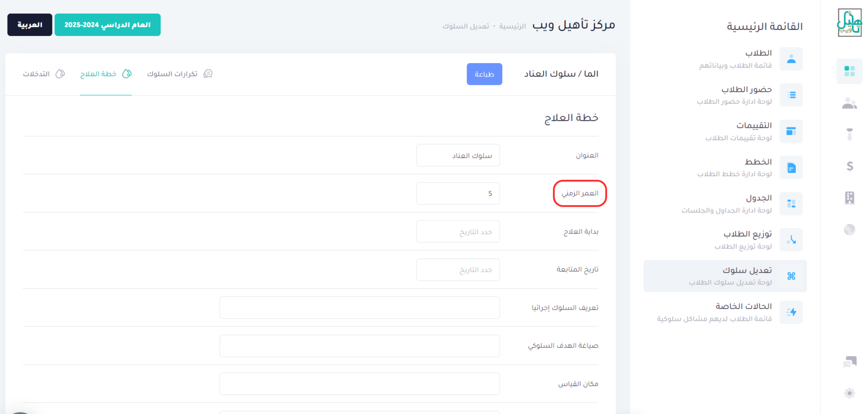Switch to the خطة العلاج tab
868x414 pixels.
[x=106, y=74]
